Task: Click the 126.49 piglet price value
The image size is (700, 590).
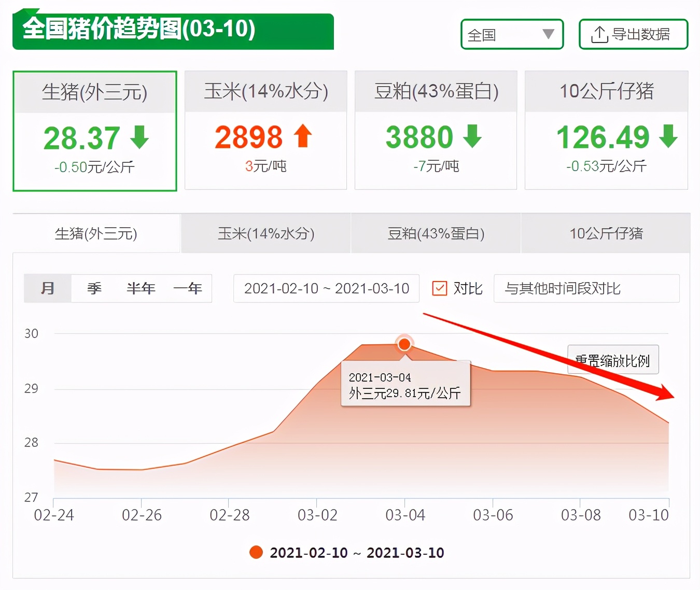Action: [x=603, y=137]
